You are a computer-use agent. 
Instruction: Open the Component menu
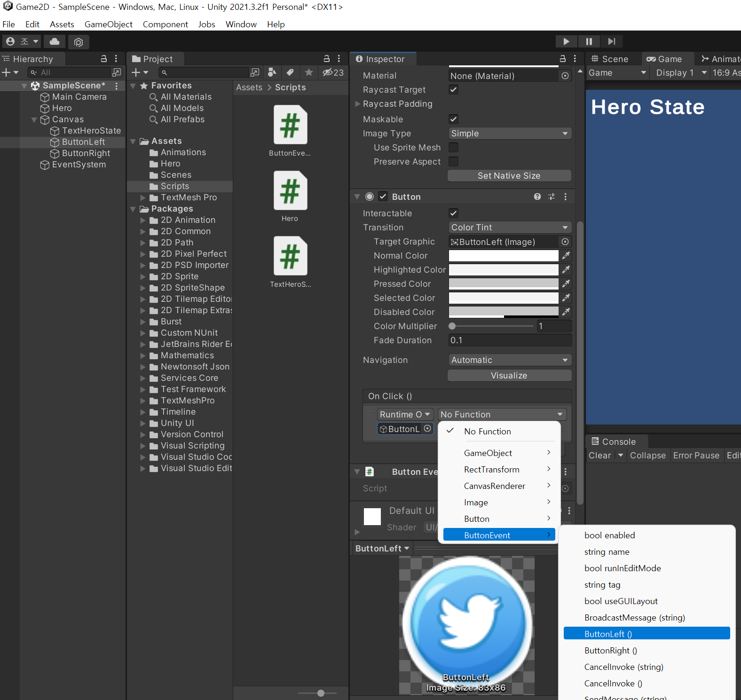[165, 24]
